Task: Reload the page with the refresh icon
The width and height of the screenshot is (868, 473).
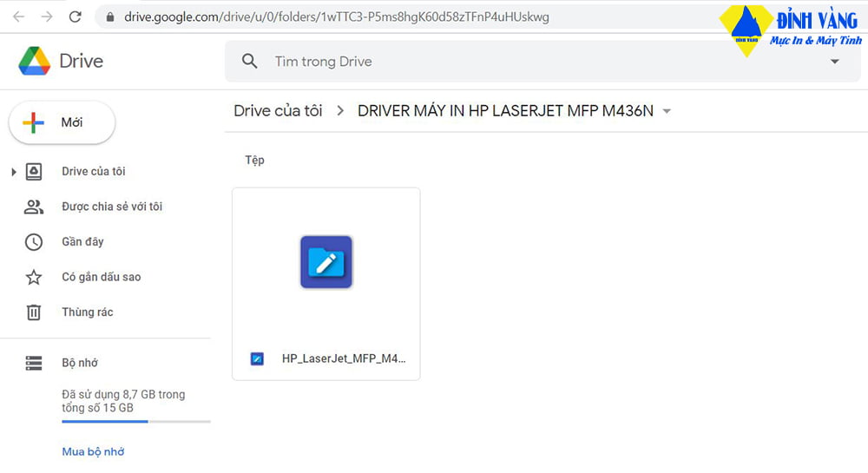Action: click(76, 16)
